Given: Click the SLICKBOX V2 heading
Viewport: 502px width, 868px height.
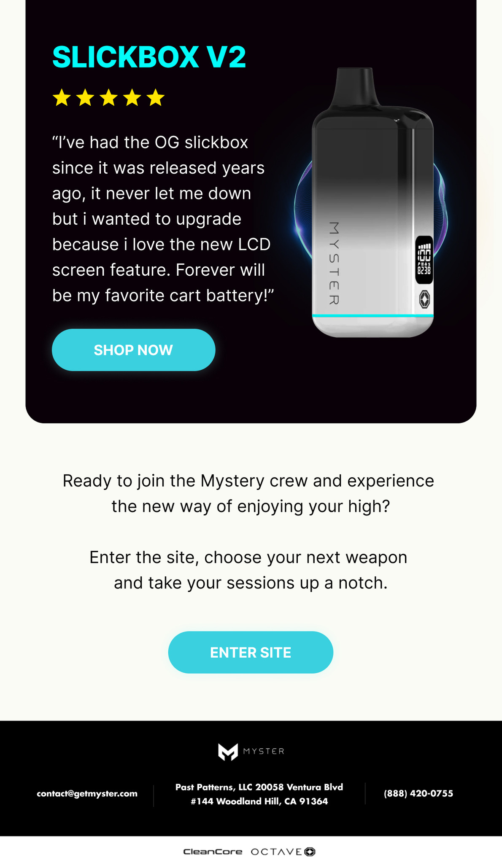Looking at the screenshot, I should pos(149,57).
